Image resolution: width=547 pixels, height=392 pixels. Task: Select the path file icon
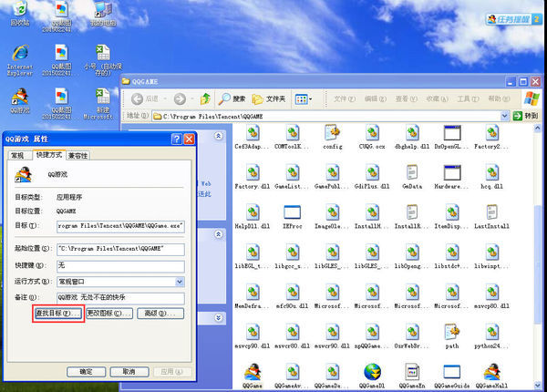click(452, 334)
